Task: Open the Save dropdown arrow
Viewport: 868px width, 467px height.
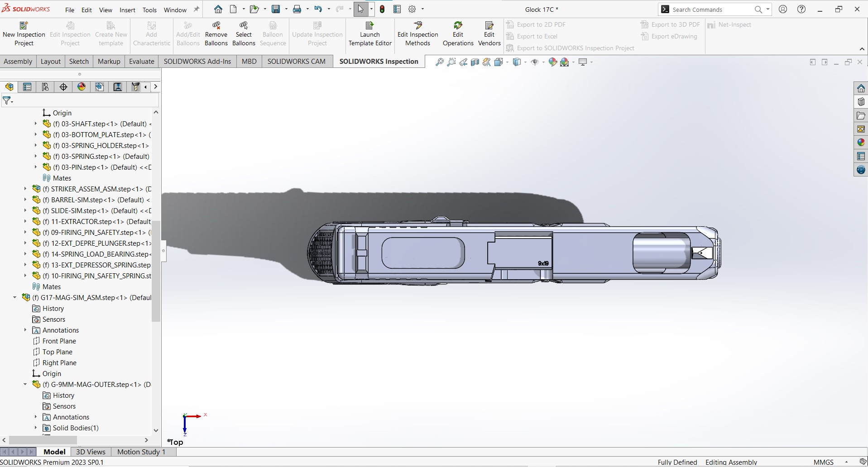Action: pos(286,9)
